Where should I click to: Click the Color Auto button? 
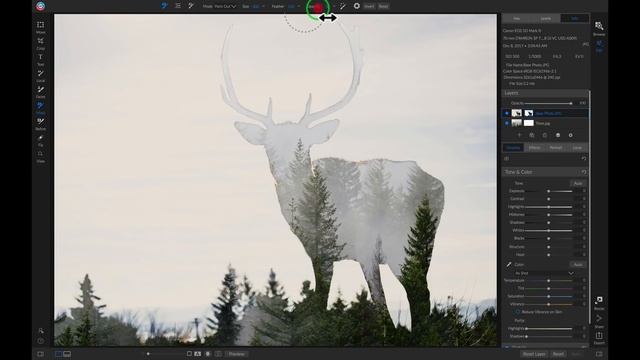(578, 264)
